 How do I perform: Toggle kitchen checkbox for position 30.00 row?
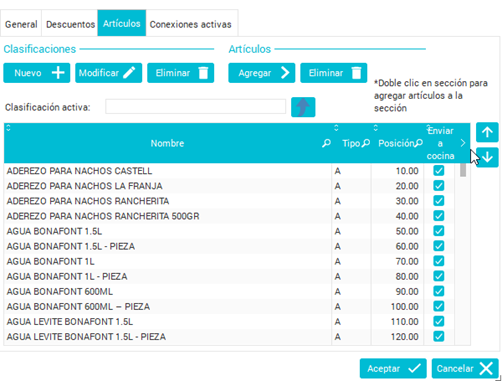pyautogui.click(x=439, y=201)
